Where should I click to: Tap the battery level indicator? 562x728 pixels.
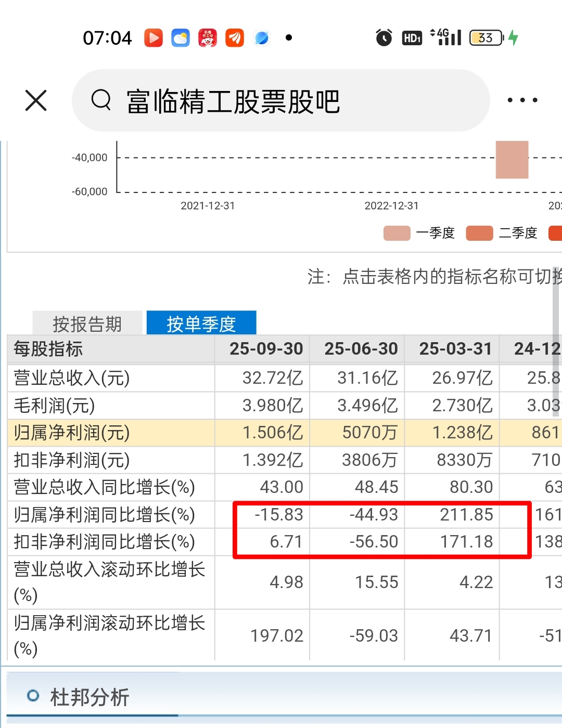click(487, 37)
